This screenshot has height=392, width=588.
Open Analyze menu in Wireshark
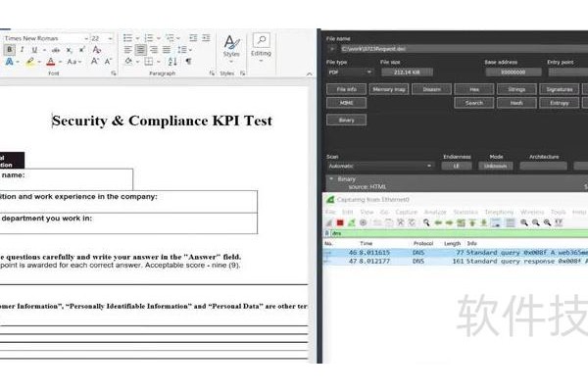(x=435, y=212)
